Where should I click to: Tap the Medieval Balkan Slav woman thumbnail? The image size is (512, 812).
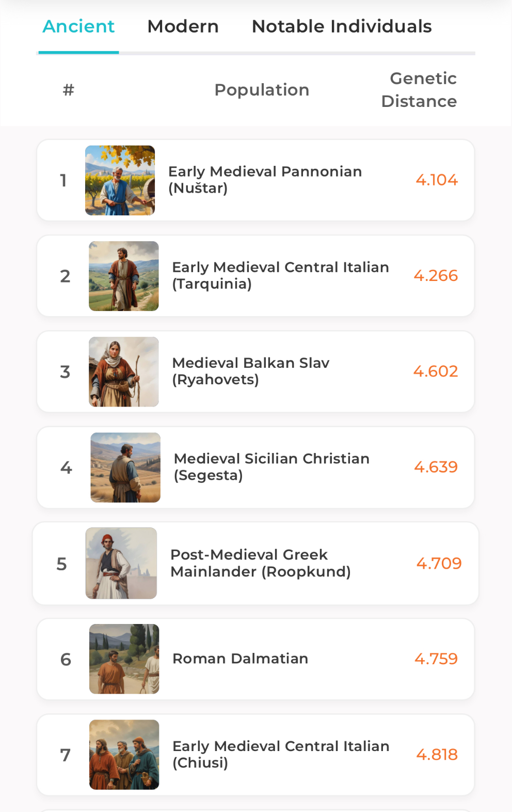click(x=124, y=372)
